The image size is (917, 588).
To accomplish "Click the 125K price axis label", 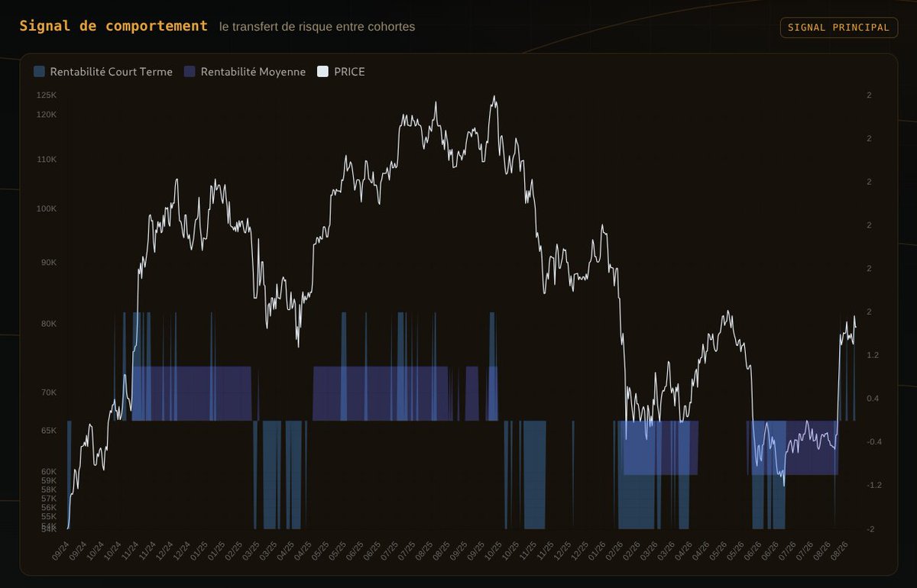I will [x=47, y=95].
